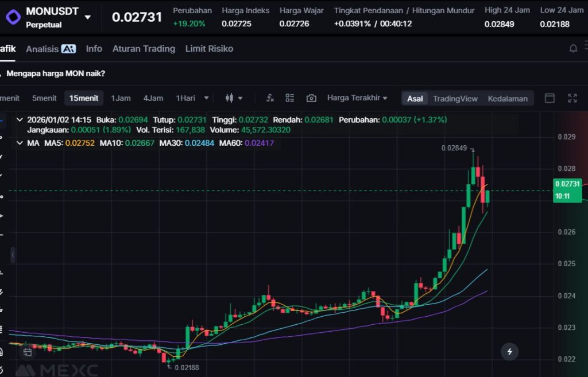Expand the Harga Terakhir dropdown

pos(357,98)
